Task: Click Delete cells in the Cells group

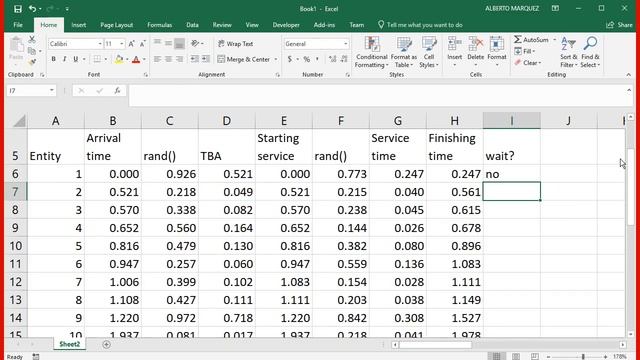Action: tap(476, 52)
